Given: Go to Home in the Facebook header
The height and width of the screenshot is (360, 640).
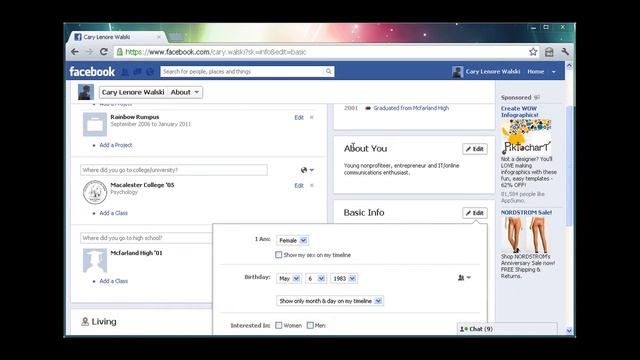Looking at the screenshot, I should coord(536,71).
